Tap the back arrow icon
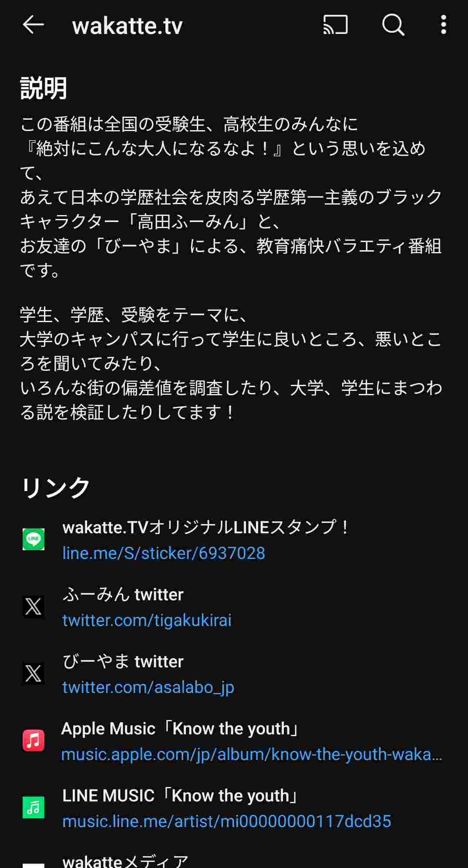 click(33, 25)
